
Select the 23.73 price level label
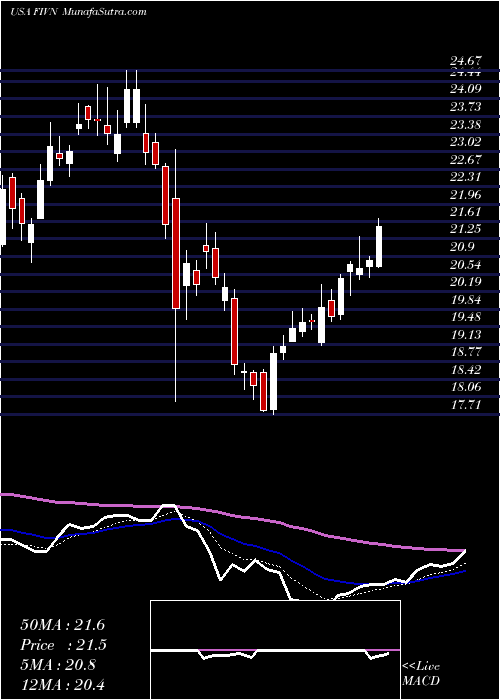[466, 106]
